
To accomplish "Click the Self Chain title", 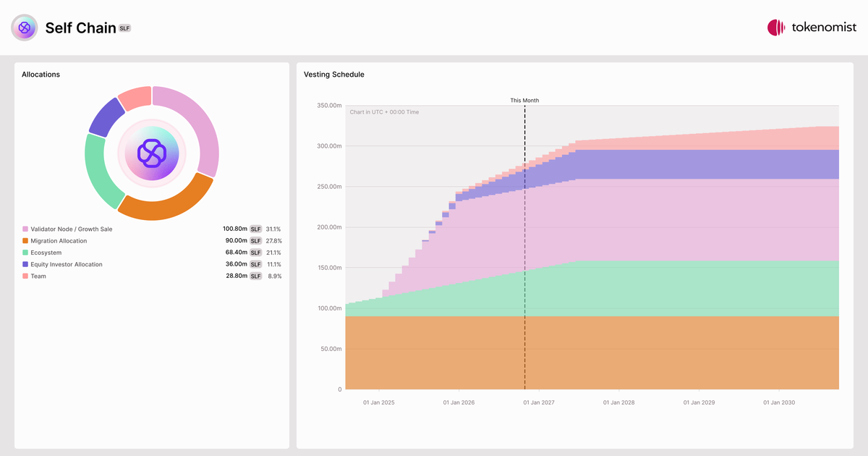I will coord(80,28).
